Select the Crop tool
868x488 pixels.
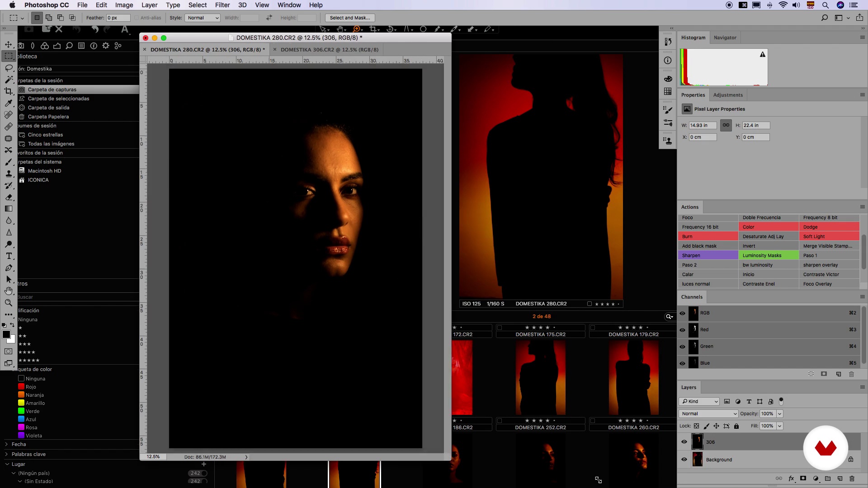tap(9, 91)
